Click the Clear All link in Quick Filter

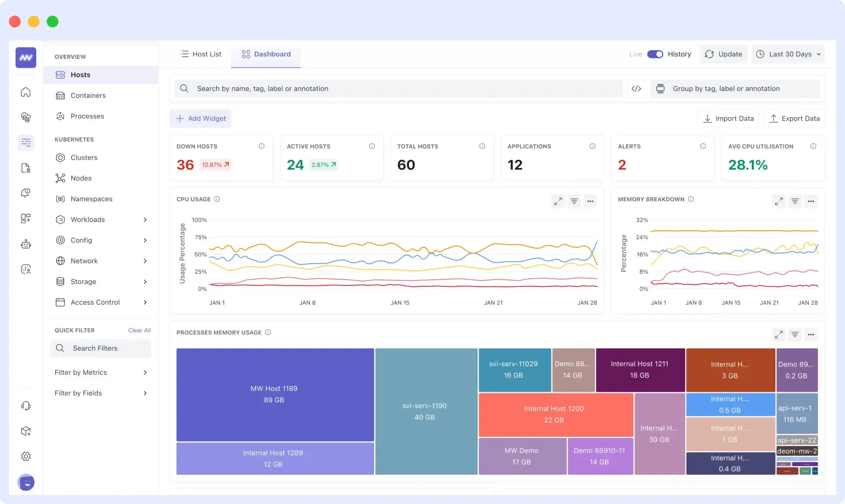point(139,330)
